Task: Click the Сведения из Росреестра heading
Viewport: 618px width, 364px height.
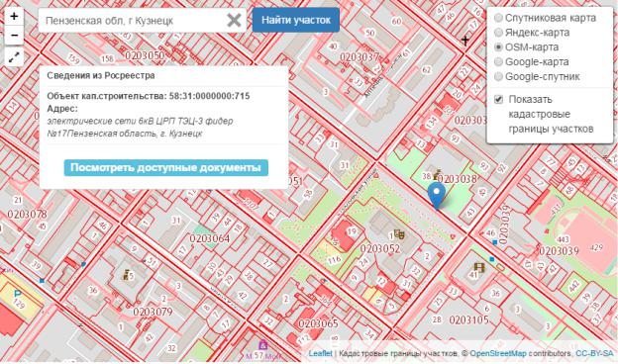Action: 101,75
